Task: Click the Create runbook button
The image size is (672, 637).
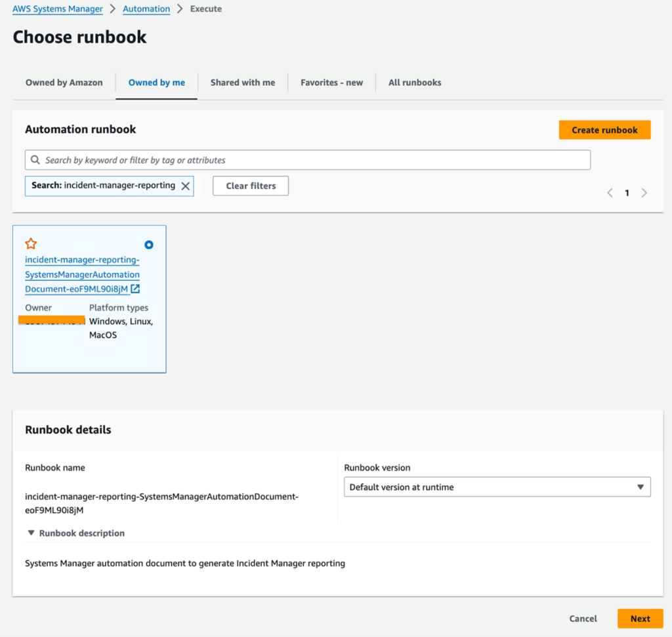Action: [604, 129]
